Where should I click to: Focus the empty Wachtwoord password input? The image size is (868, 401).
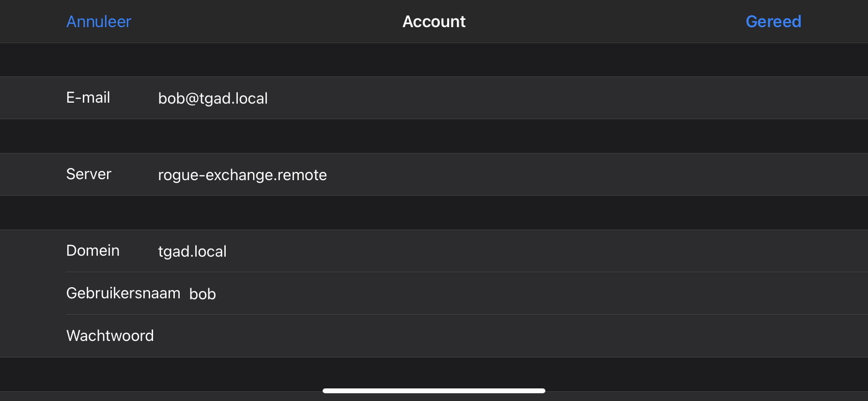[436, 336]
